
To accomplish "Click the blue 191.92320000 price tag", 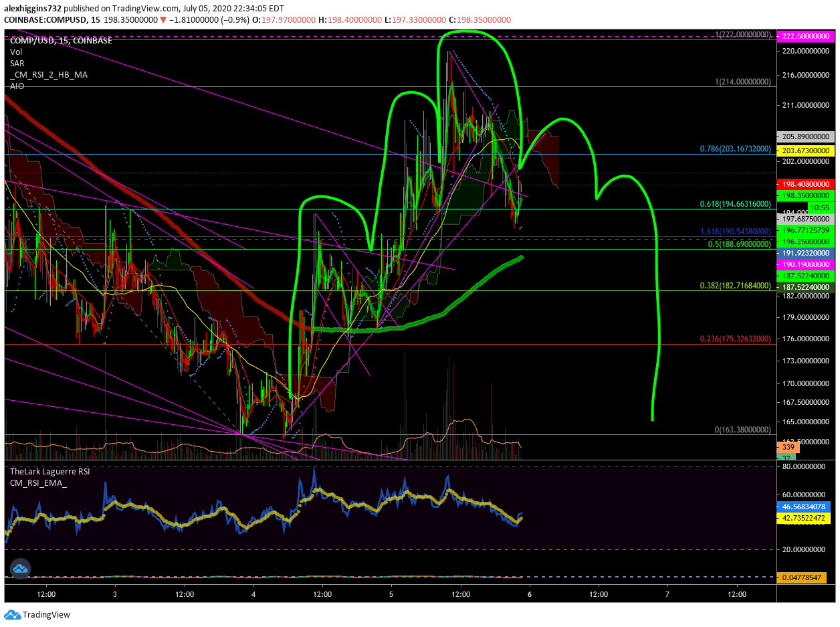I will point(805,254).
